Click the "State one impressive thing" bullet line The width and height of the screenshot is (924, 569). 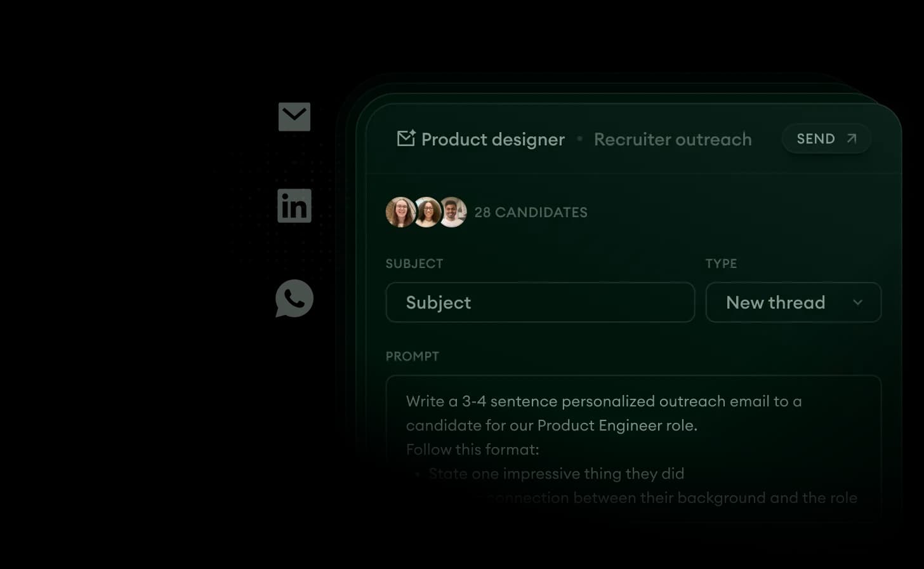tap(556, 474)
